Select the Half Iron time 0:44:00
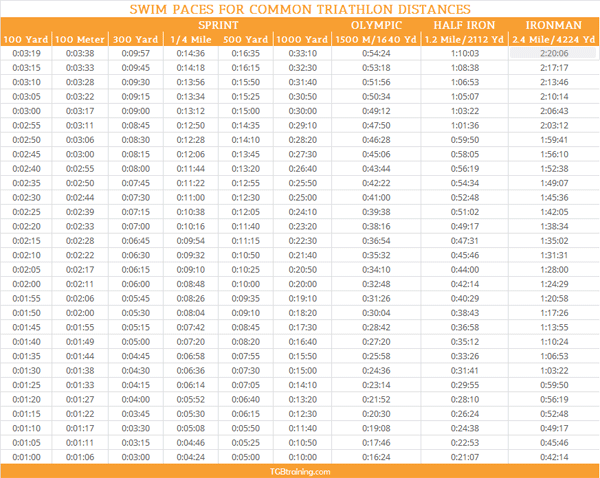The height and width of the screenshot is (478, 600). click(465, 269)
